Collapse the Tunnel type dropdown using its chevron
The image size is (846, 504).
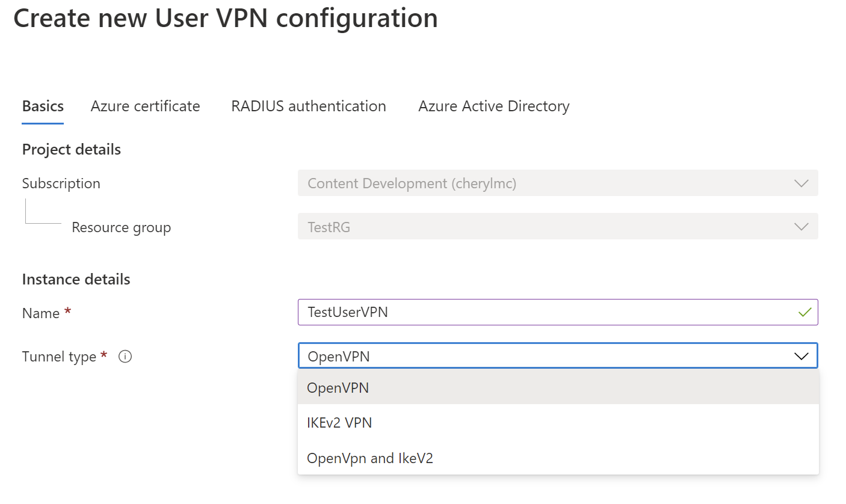801,356
